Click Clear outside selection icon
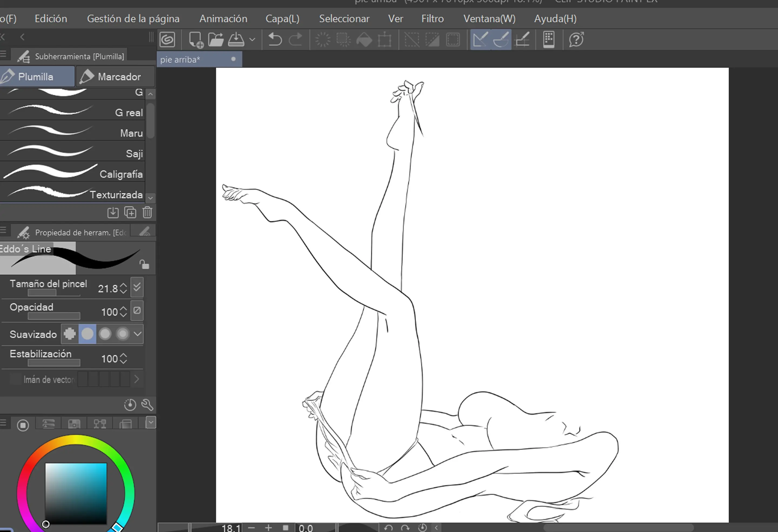This screenshot has height=532, width=778. tap(343, 40)
